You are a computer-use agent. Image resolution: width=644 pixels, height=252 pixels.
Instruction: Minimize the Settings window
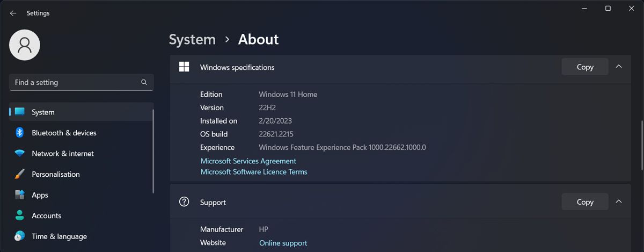click(583, 9)
